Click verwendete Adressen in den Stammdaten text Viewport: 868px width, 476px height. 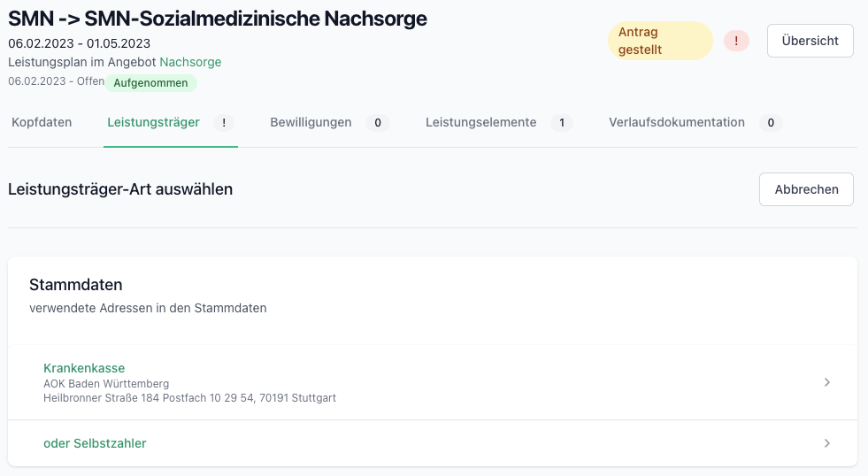click(x=148, y=308)
